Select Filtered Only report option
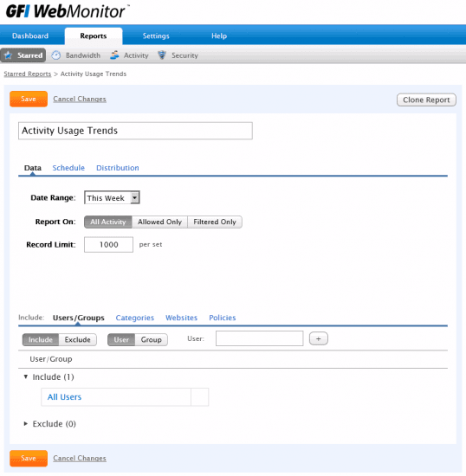 click(x=215, y=222)
